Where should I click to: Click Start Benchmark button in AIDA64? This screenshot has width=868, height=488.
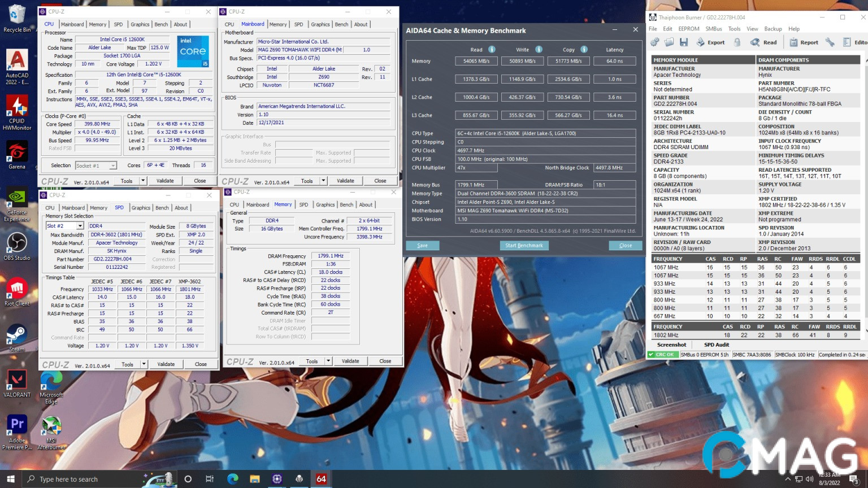pos(524,246)
